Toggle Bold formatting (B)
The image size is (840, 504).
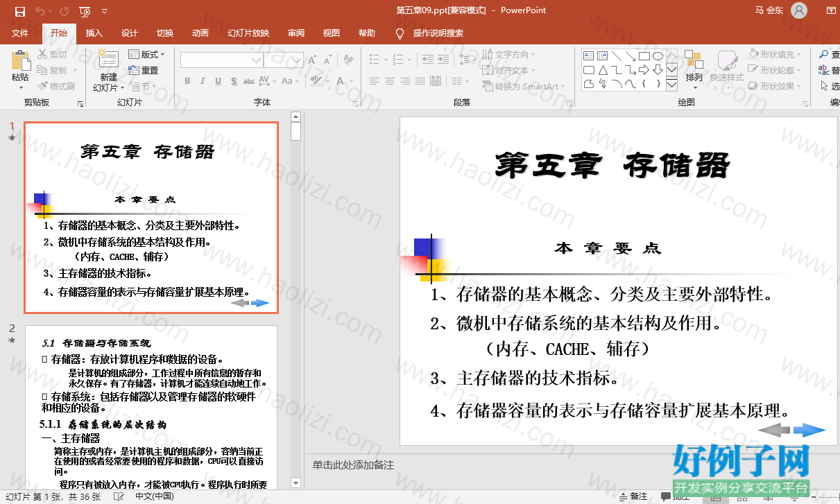pos(187,81)
